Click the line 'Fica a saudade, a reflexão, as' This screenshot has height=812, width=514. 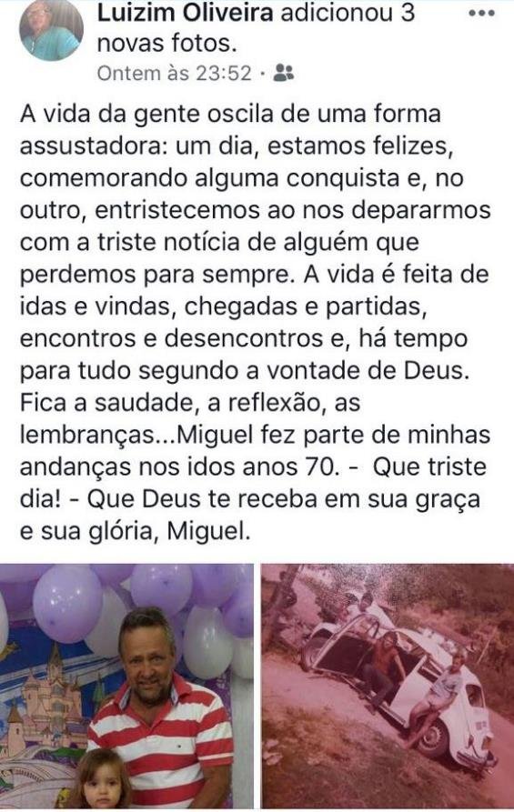pyautogui.click(x=189, y=403)
